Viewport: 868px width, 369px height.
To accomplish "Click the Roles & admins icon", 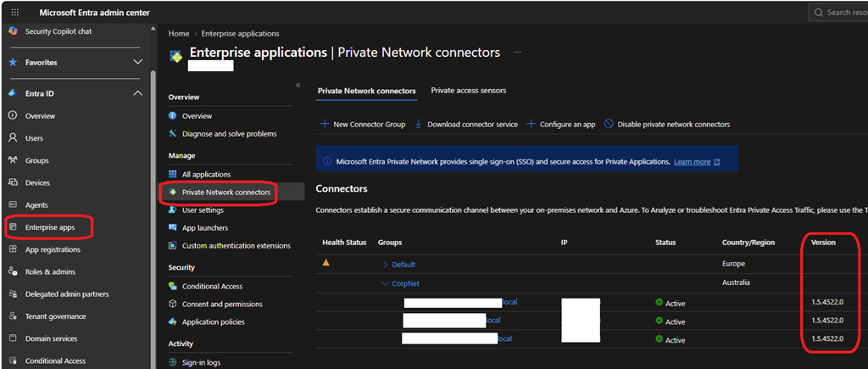I will (x=13, y=271).
